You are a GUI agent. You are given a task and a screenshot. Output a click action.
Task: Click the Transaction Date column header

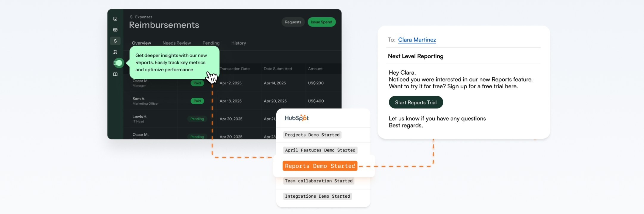pyautogui.click(x=235, y=69)
